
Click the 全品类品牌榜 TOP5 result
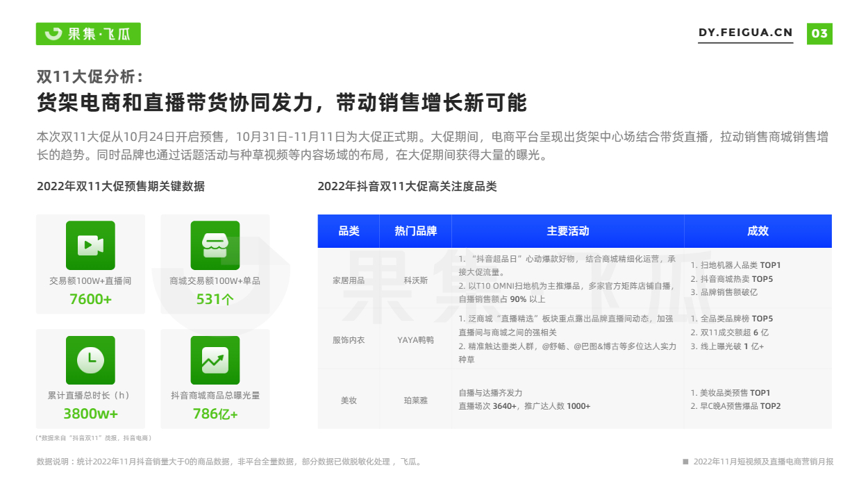pyautogui.click(x=731, y=319)
